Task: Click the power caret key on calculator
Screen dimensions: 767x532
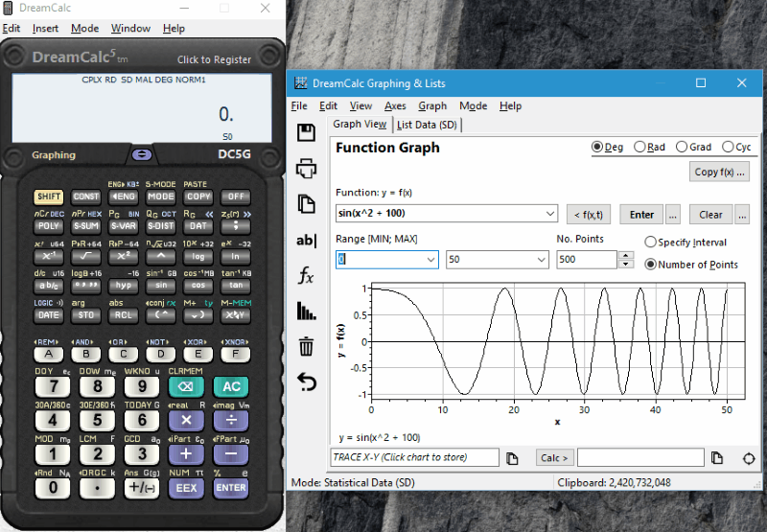Action: [161, 256]
